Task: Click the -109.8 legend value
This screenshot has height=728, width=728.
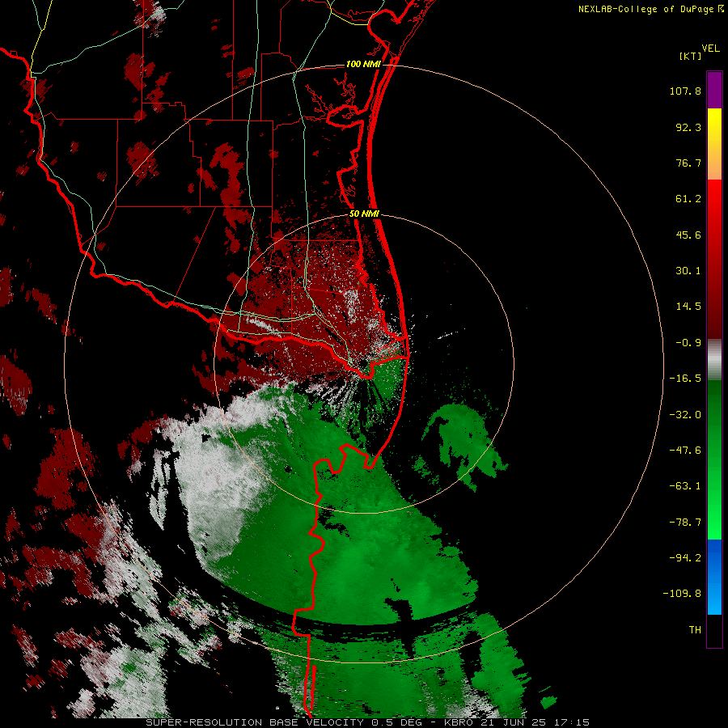Action: pyautogui.click(x=682, y=594)
